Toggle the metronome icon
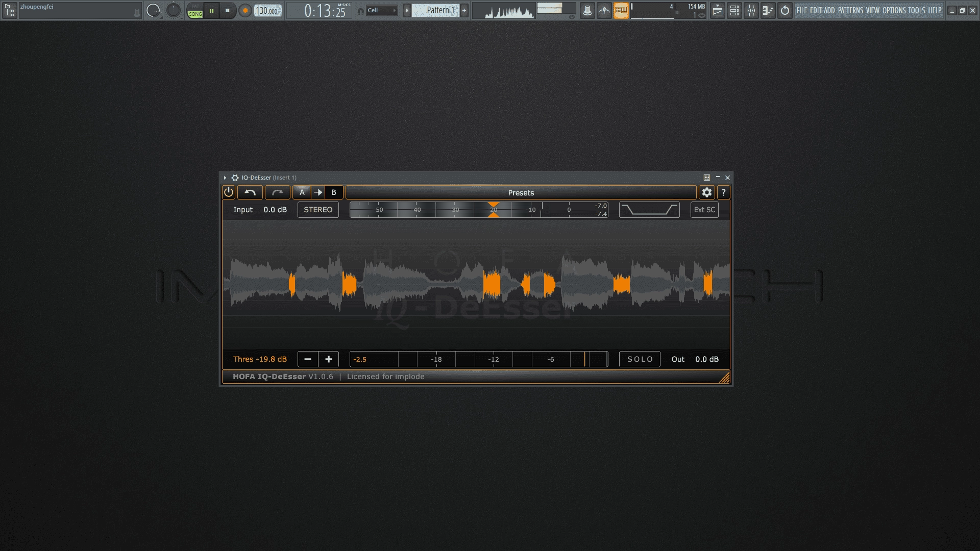Viewport: 980px width, 551px height. pos(587,10)
